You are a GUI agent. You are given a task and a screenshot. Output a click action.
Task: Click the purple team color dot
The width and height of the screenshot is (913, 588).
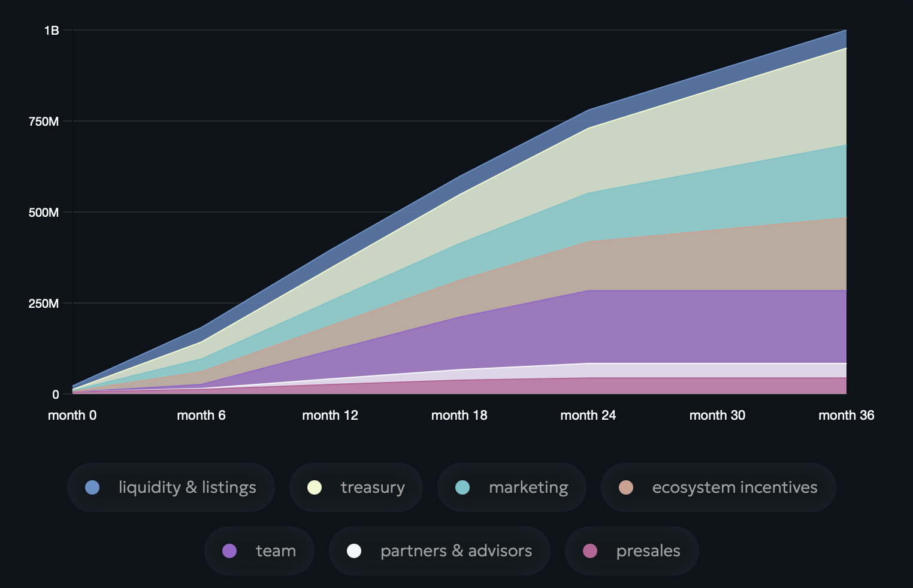pyautogui.click(x=229, y=551)
